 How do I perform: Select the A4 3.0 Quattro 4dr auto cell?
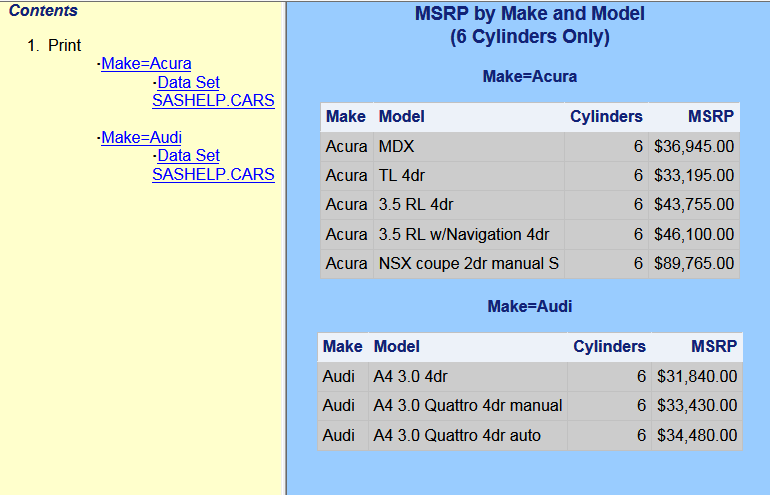(456, 435)
